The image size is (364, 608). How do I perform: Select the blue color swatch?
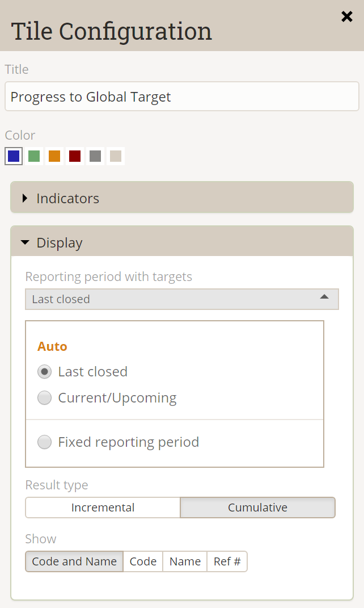tap(14, 156)
